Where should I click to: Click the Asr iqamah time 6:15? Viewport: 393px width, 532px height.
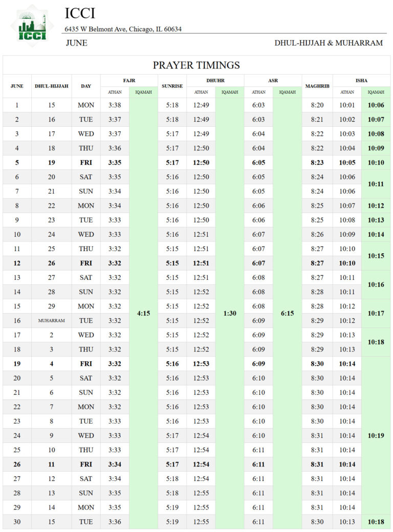[x=288, y=313]
